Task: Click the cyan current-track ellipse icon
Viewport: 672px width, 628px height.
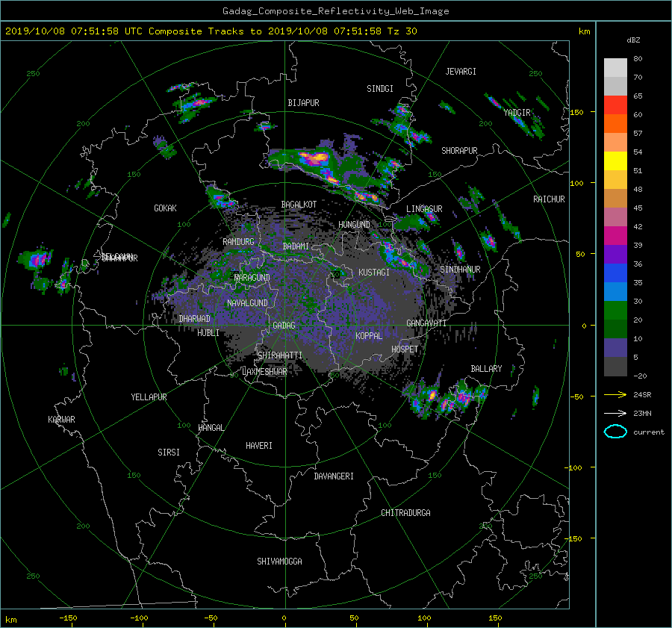Action: point(615,432)
